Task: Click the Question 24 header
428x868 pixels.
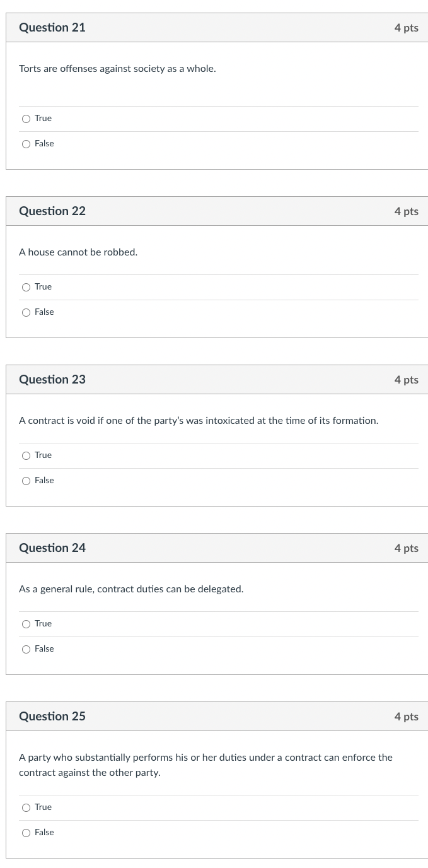Action: 52,548
